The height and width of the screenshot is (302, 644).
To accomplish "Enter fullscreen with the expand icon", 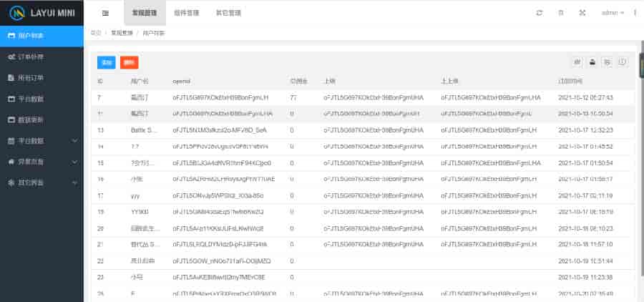I will (x=582, y=13).
